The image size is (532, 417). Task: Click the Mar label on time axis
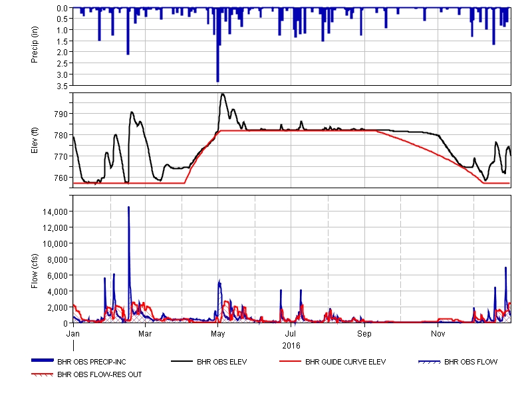pyautogui.click(x=145, y=334)
